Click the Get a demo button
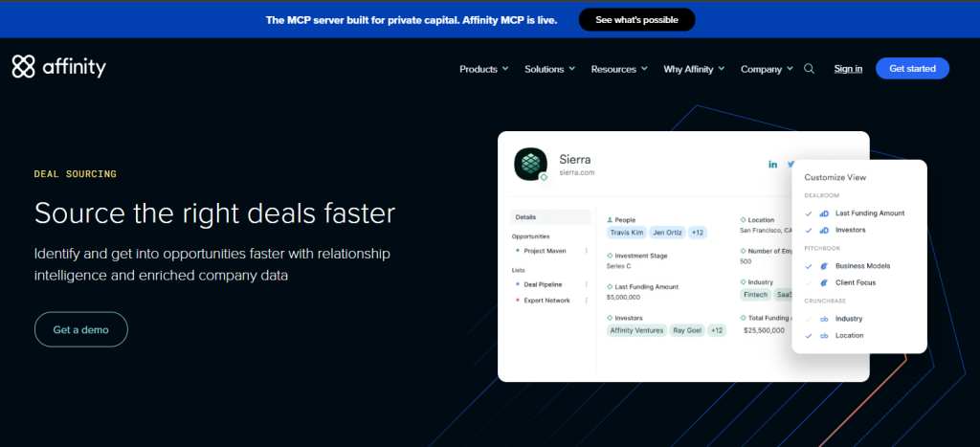 81,329
